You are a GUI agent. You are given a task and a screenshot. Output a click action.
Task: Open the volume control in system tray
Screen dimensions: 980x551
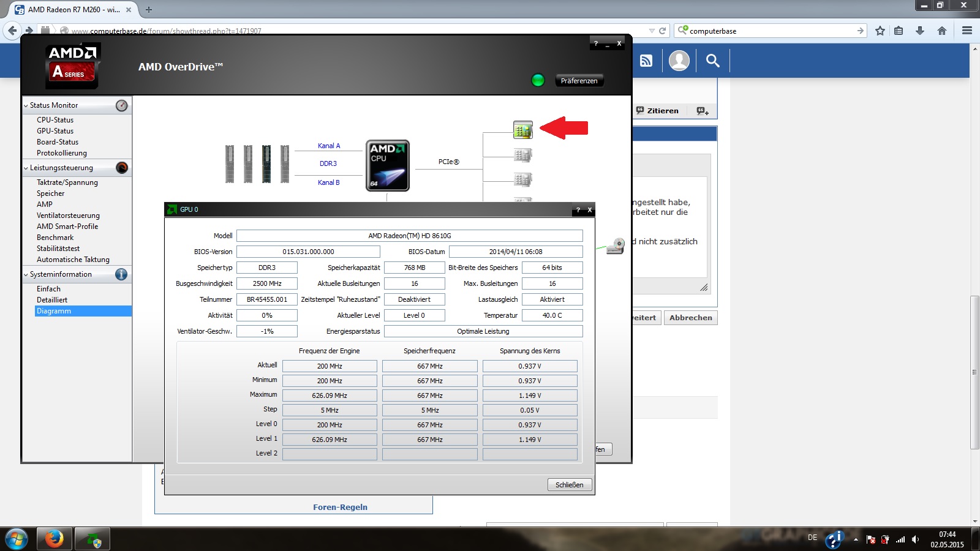[x=915, y=539]
